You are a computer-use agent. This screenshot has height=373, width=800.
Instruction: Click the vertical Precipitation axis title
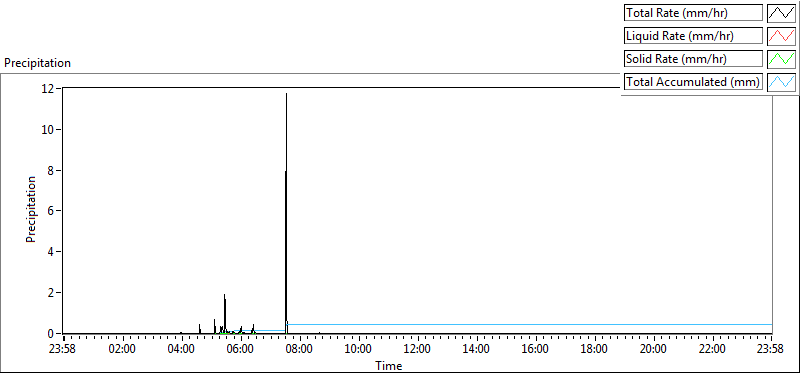click(x=31, y=209)
